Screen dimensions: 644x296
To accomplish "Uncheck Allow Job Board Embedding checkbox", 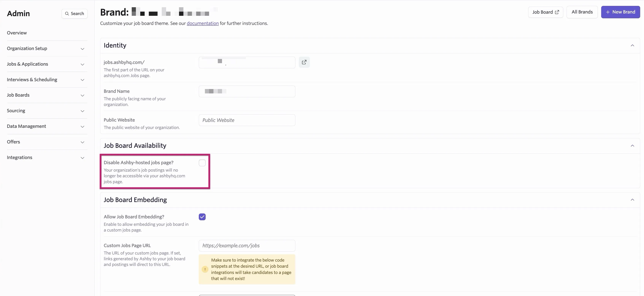I will pyautogui.click(x=202, y=217).
